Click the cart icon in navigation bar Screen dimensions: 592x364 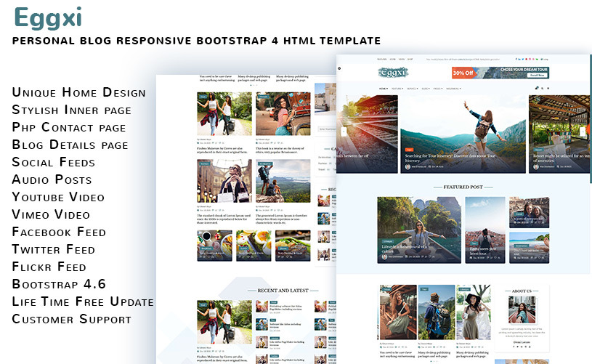pyautogui.click(x=536, y=89)
